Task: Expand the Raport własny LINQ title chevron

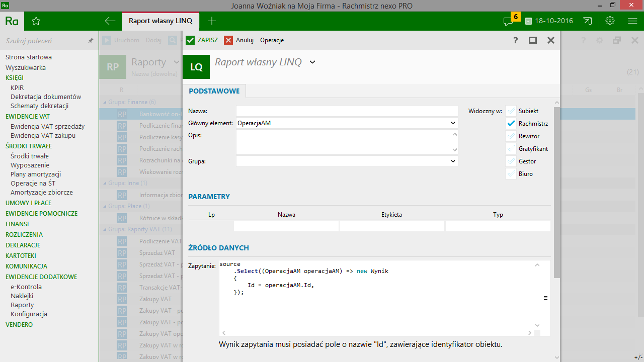Action: 312,62
